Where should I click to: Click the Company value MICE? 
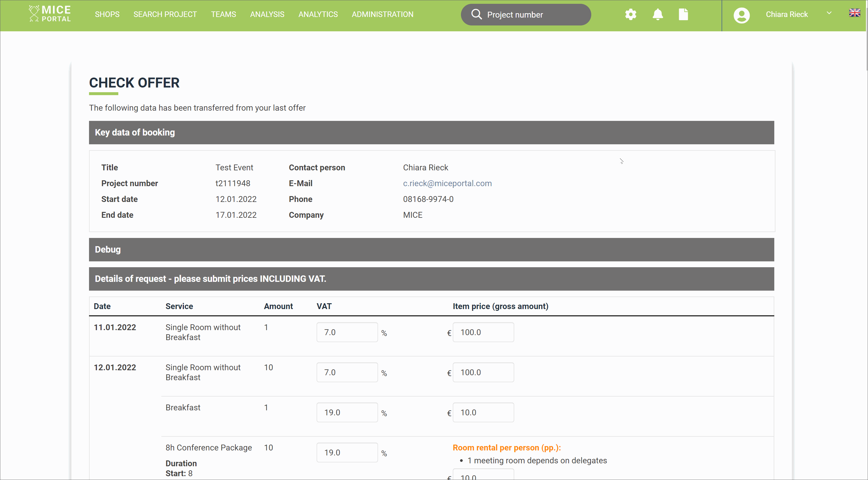412,215
